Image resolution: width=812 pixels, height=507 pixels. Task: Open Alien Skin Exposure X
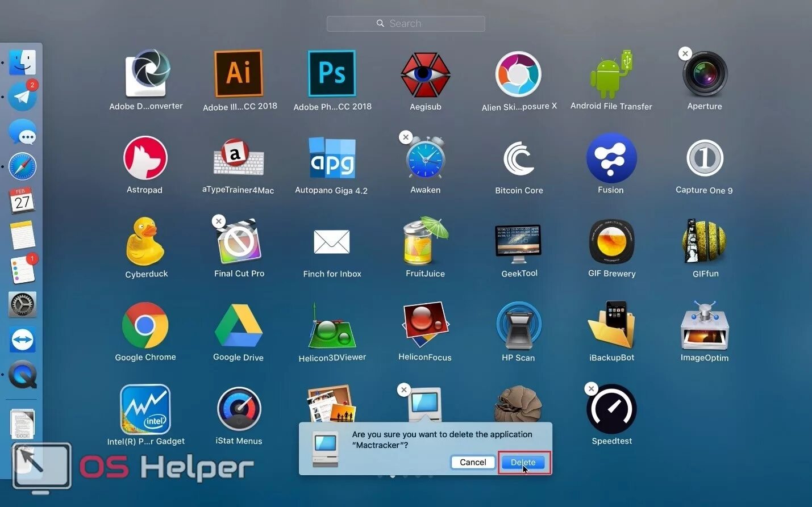[518, 74]
